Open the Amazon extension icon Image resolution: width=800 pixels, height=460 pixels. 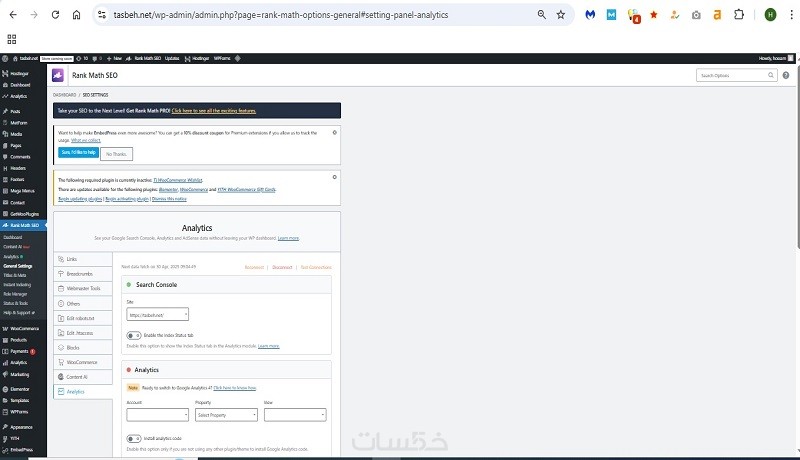tap(717, 15)
